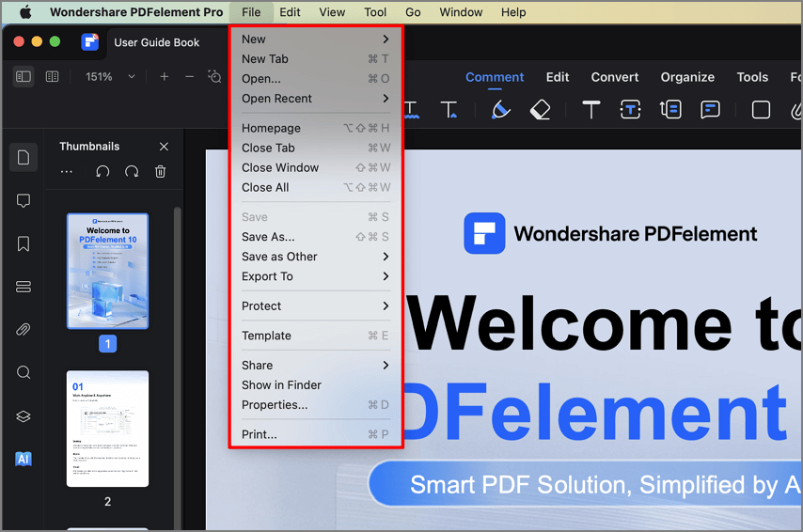Open the Tool menu in menu bar
The width and height of the screenshot is (803, 532).
375,12
